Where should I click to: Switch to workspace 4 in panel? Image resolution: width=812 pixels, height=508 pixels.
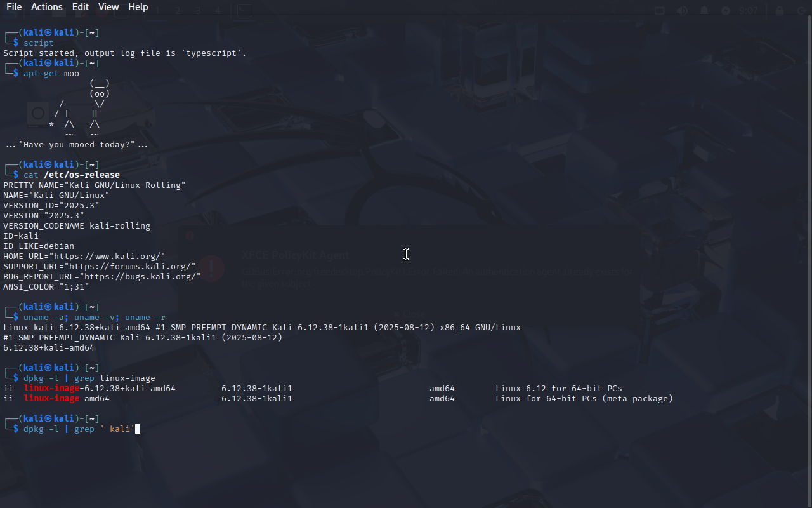pyautogui.click(x=218, y=11)
